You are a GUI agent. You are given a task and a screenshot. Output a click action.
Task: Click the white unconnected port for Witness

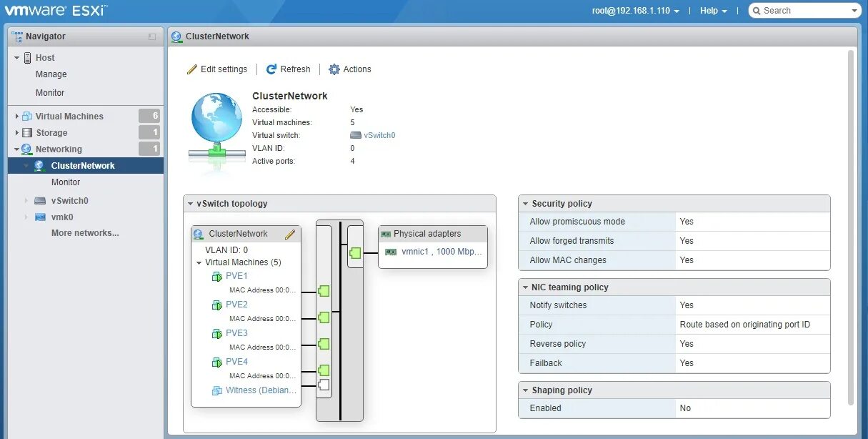click(x=324, y=385)
